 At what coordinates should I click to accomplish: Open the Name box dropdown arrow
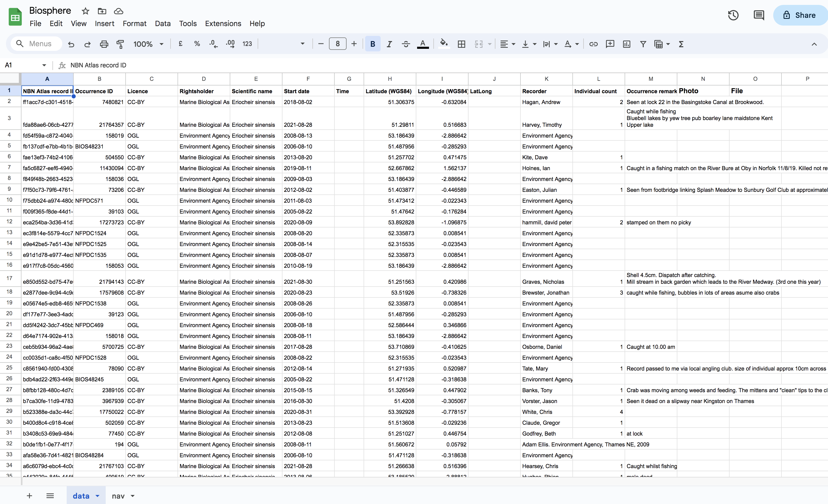[x=44, y=65]
